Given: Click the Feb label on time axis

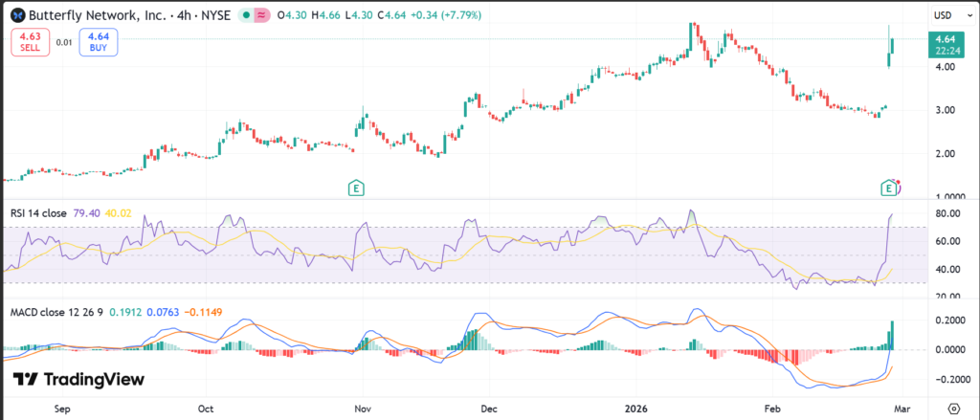Looking at the screenshot, I should [773, 407].
